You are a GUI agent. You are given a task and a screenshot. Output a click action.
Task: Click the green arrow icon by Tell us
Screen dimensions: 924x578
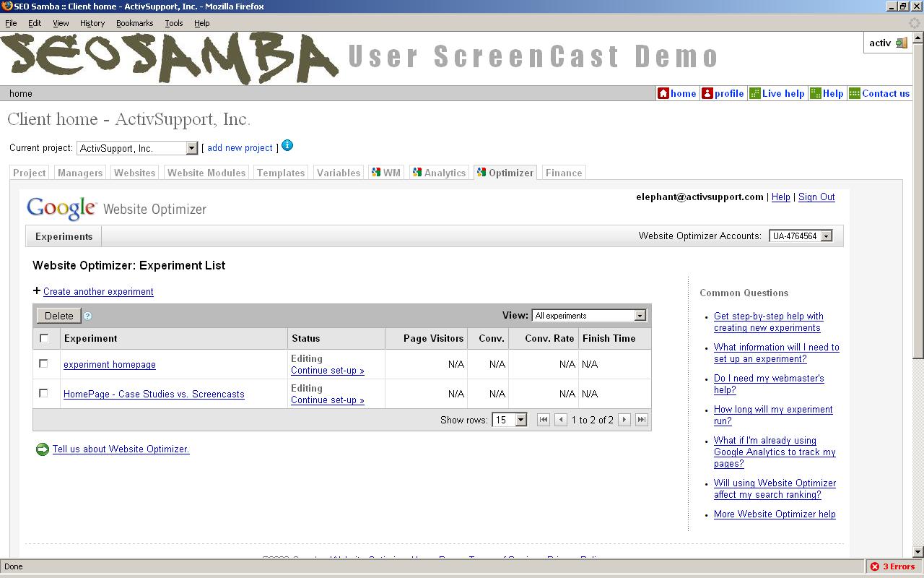pos(43,449)
